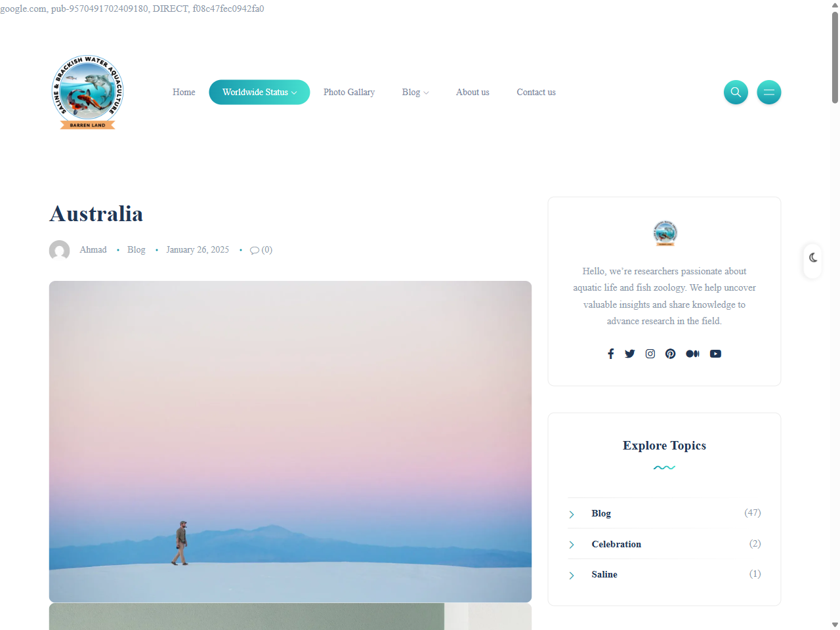Open Contact us page
The height and width of the screenshot is (630, 840).
click(x=536, y=93)
